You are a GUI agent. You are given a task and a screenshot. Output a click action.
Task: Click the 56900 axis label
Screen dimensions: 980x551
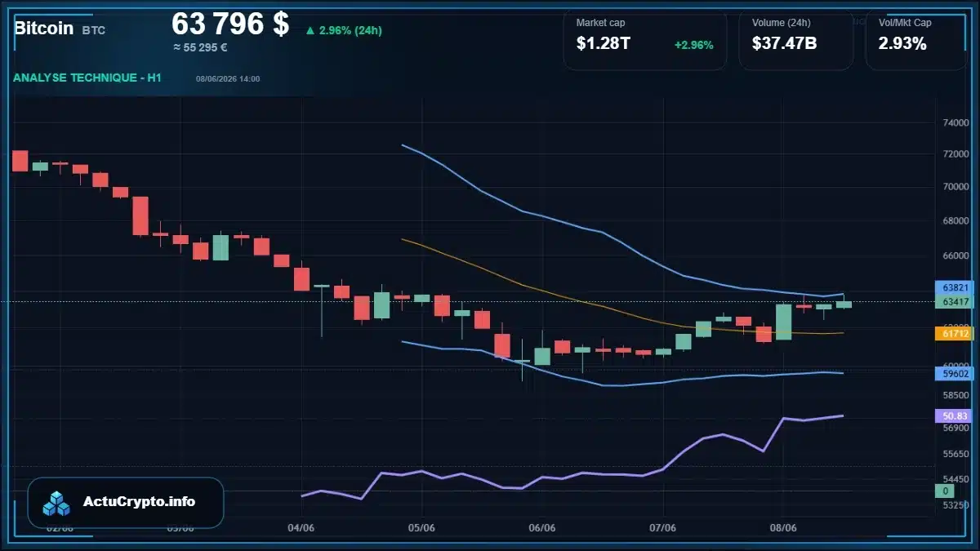point(955,427)
